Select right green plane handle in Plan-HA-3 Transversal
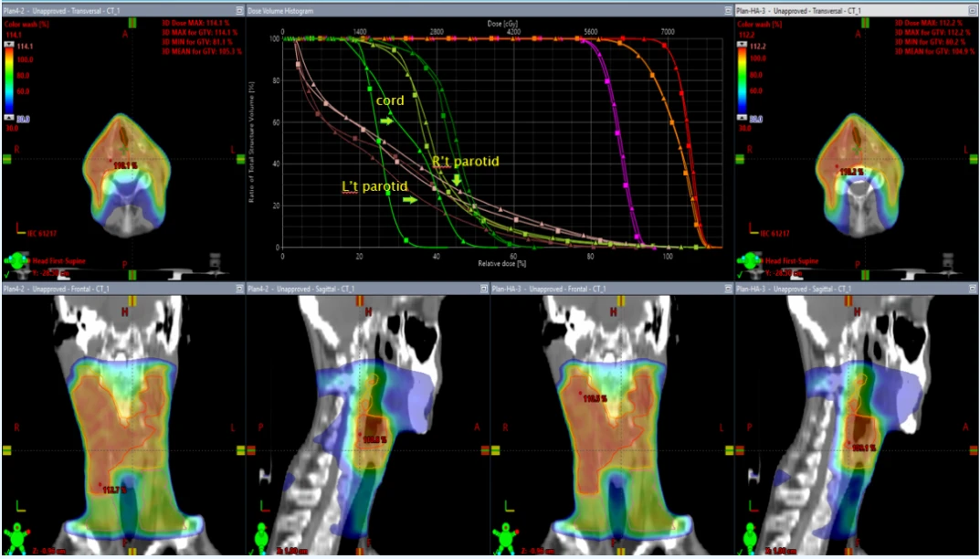Screen dimensions: 980x559 (974, 159)
